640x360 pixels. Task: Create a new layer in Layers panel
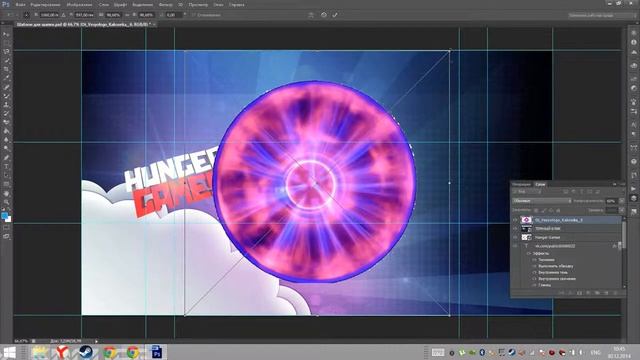coord(606,293)
